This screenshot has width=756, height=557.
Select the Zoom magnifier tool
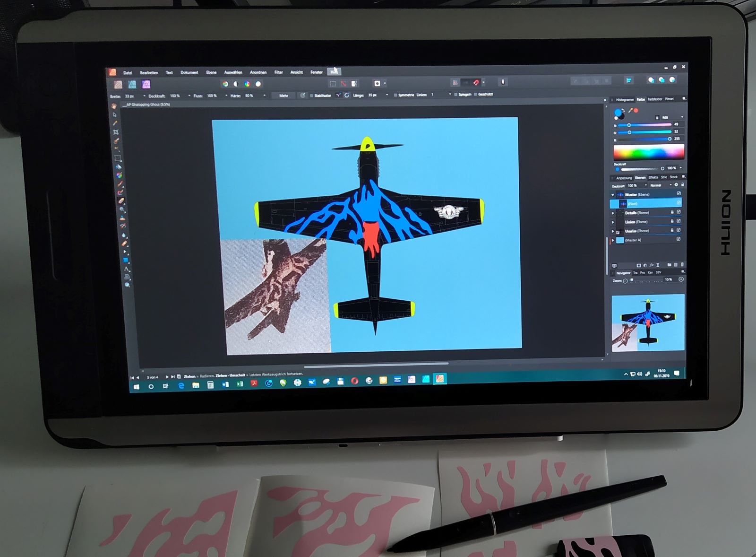pyautogui.click(x=128, y=285)
